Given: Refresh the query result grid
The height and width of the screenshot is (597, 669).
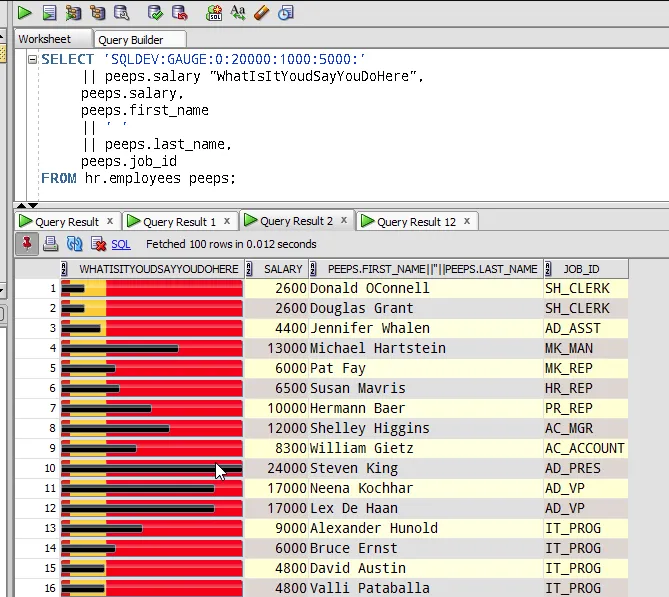Looking at the screenshot, I should pos(74,243).
